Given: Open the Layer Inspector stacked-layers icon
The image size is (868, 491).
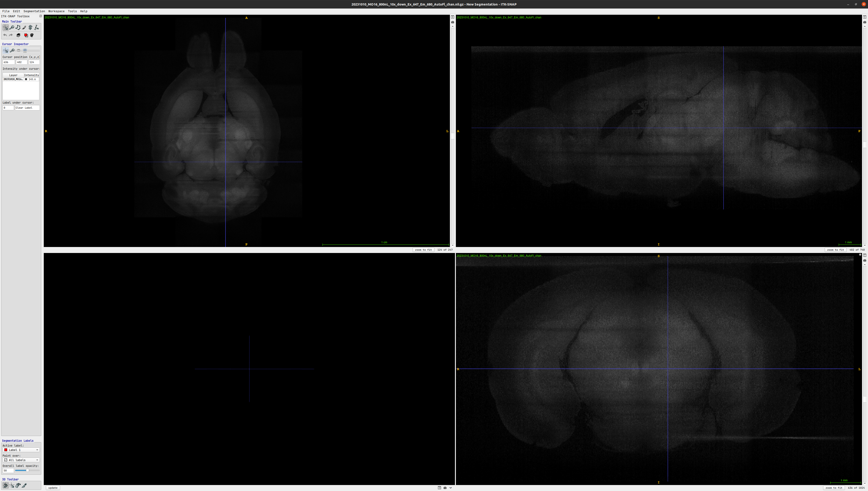Looking at the screenshot, I should [19, 35].
